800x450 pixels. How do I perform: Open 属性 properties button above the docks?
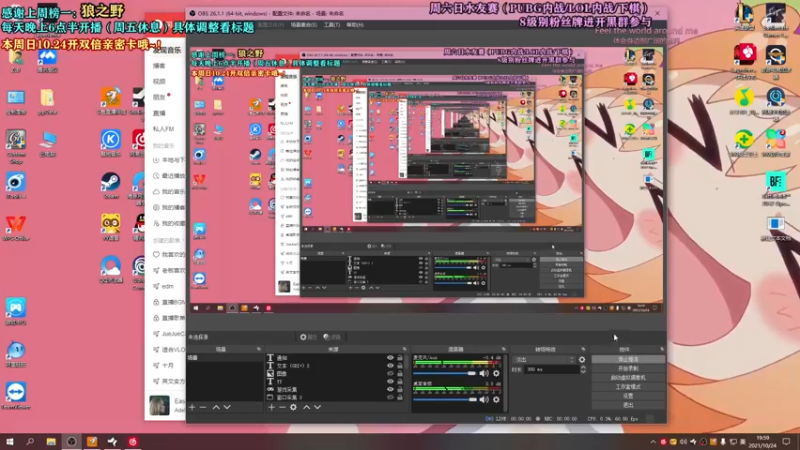(308, 337)
